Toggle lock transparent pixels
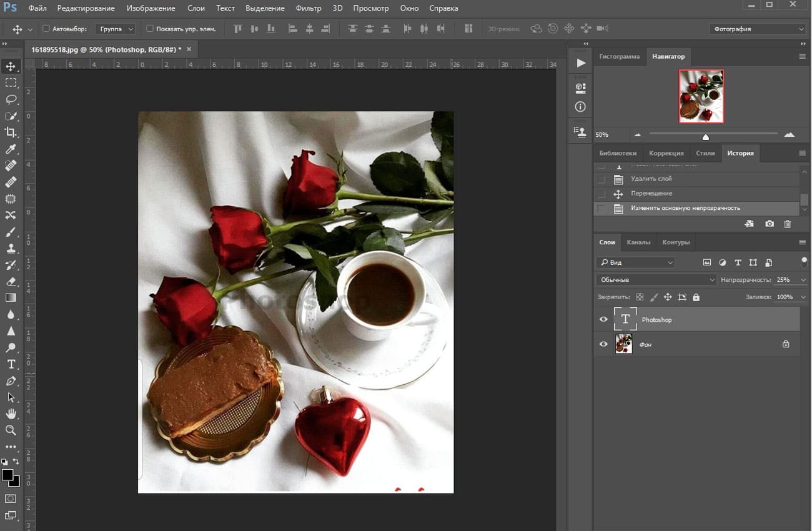 click(x=640, y=297)
